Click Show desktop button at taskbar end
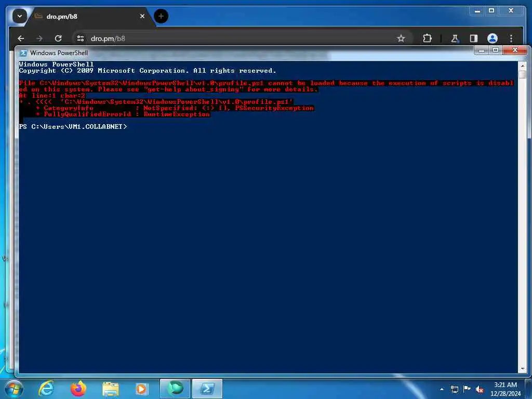 pyautogui.click(x=528, y=389)
